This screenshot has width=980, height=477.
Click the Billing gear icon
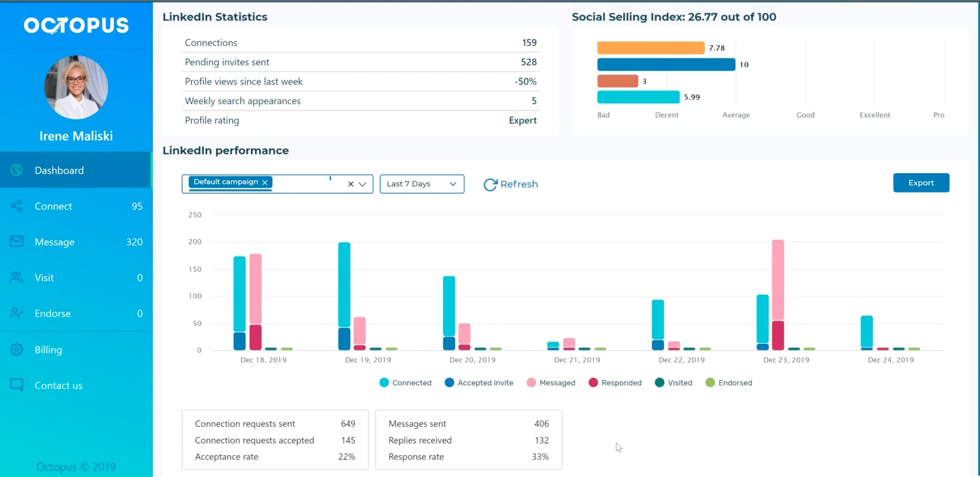pyautogui.click(x=16, y=349)
